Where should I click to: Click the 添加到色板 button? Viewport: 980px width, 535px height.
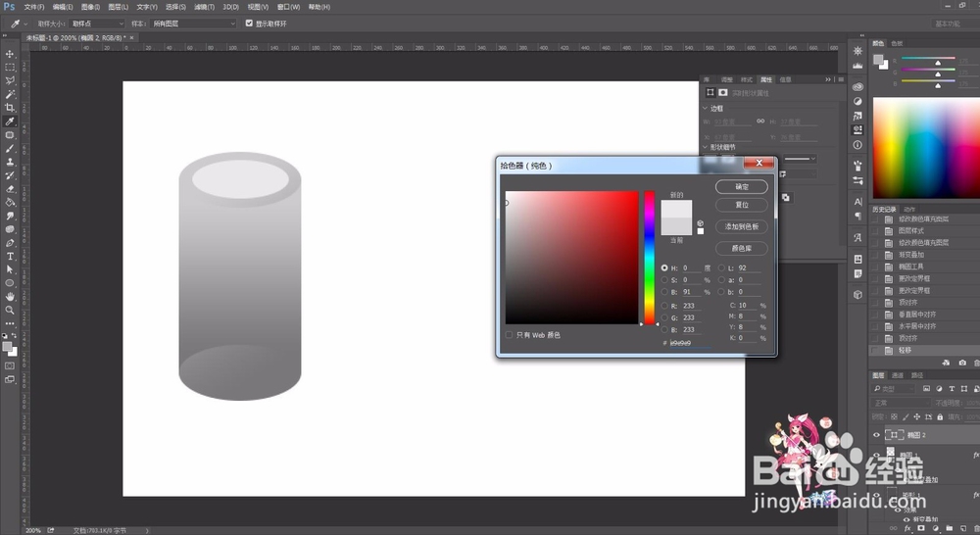point(741,227)
